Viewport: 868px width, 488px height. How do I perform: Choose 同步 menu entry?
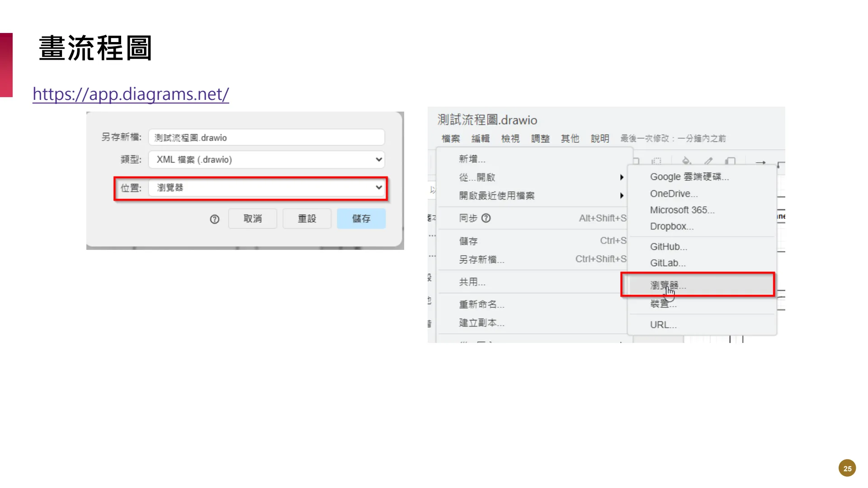[x=533, y=218]
